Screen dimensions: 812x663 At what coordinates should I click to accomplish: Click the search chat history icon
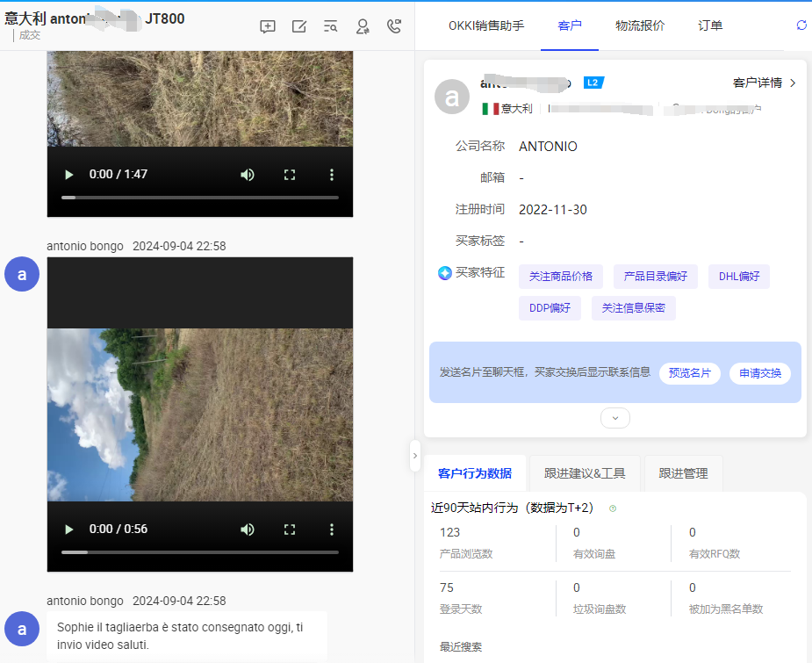[330, 26]
